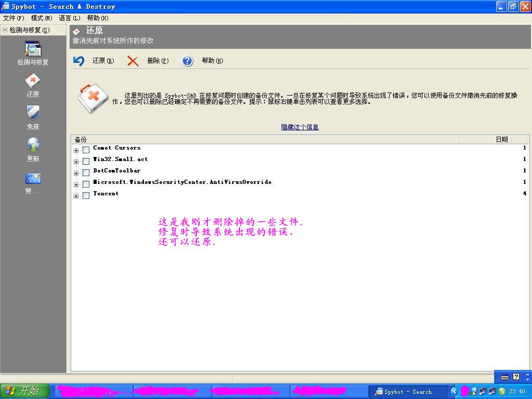The image size is (532, 399).
Task: Sort by the 日期 column header
Action: pos(485,139)
